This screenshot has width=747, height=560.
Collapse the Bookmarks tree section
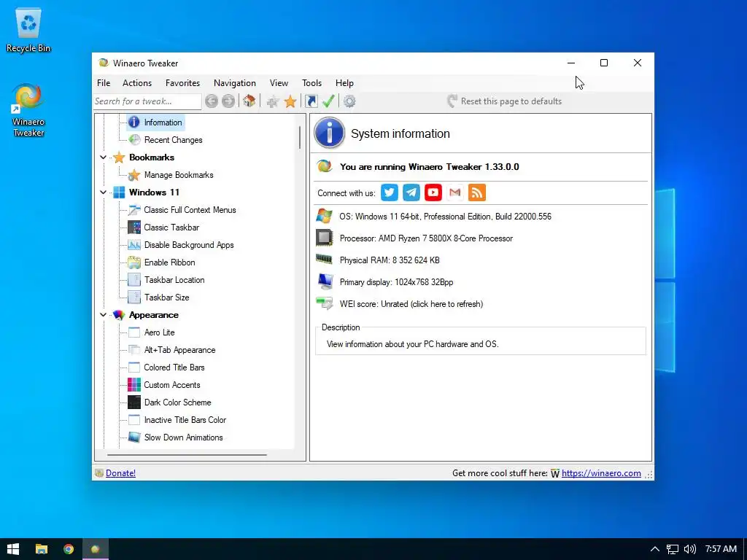click(103, 157)
